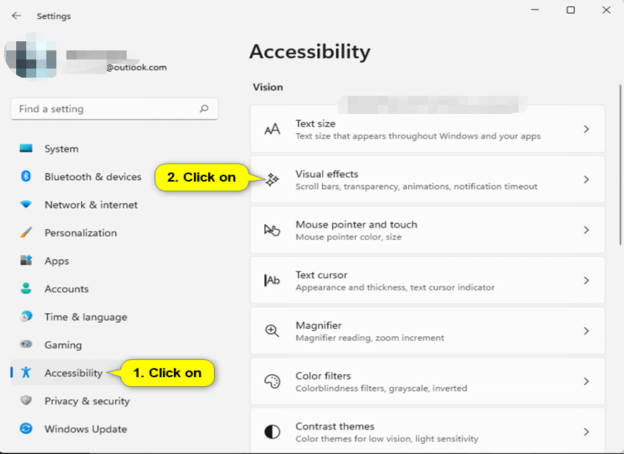Click the Accounts person icon
The height and width of the screenshot is (454, 624).
pyautogui.click(x=26, y=288)
